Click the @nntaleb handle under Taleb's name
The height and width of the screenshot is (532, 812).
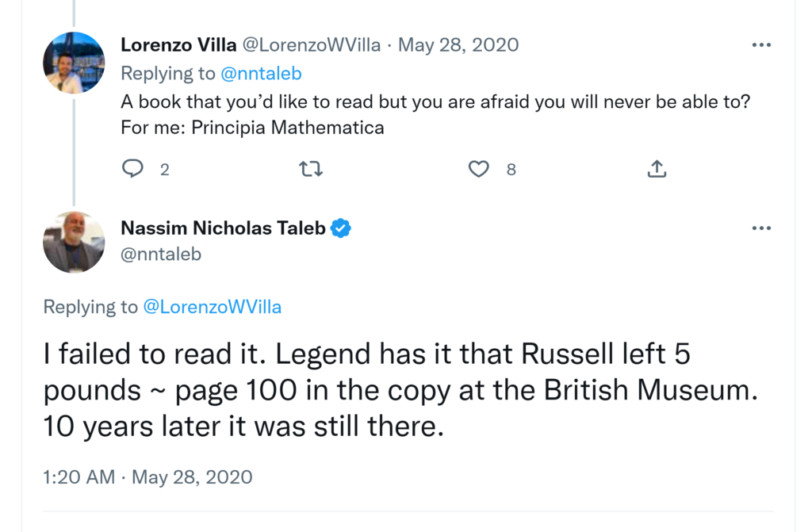click(161, 254)
